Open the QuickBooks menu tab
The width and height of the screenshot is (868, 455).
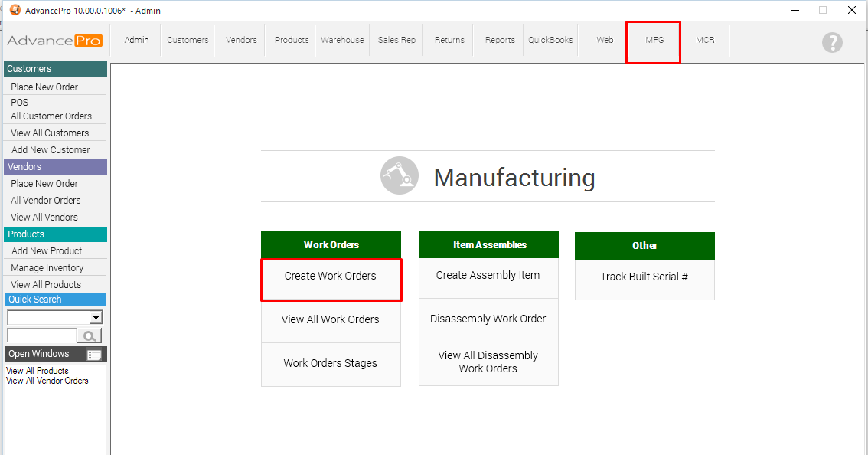pyautogui.click(x=550, y=41)
